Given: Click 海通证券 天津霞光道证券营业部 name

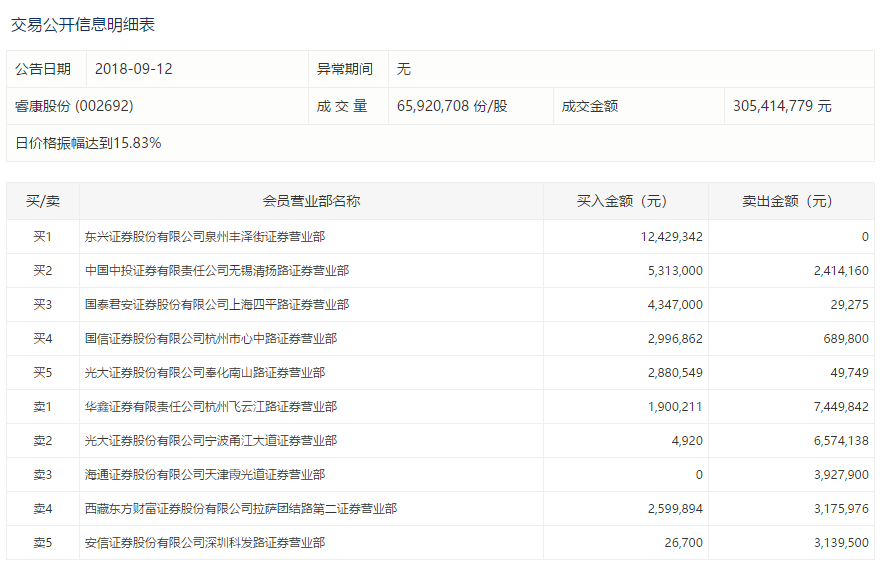Looking at the screenshot, I should click(205, 475).
